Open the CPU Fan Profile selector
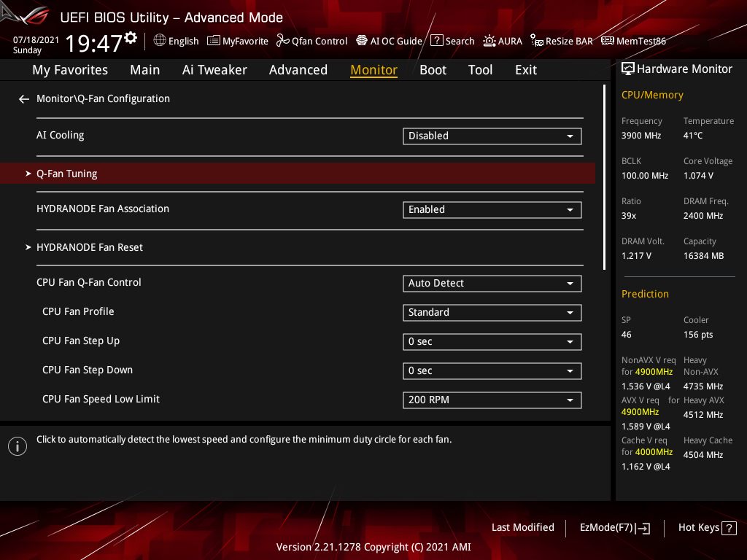This screenshot has width=747, height=560. (x=492, y=312)
